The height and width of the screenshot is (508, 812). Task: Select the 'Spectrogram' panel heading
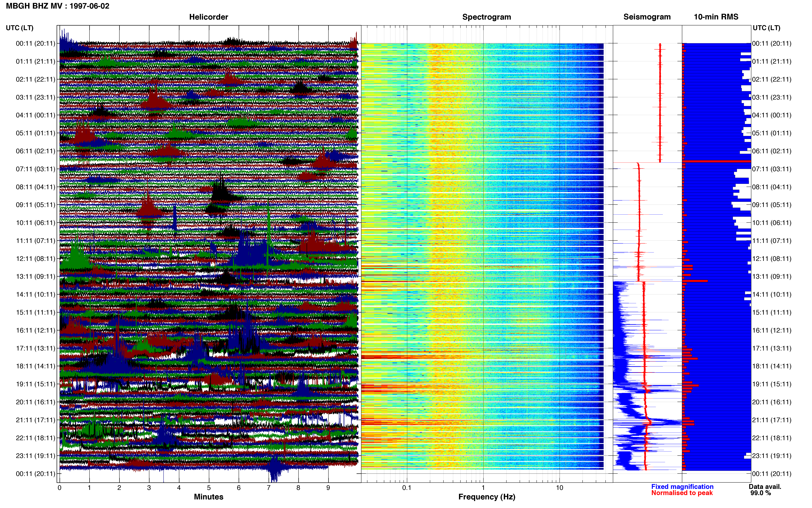coord(487,17)
